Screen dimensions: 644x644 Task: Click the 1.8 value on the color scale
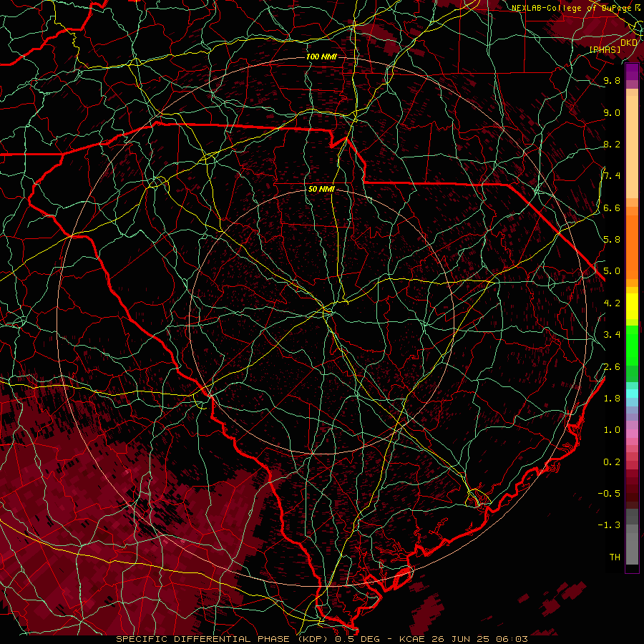click(612, 399)
